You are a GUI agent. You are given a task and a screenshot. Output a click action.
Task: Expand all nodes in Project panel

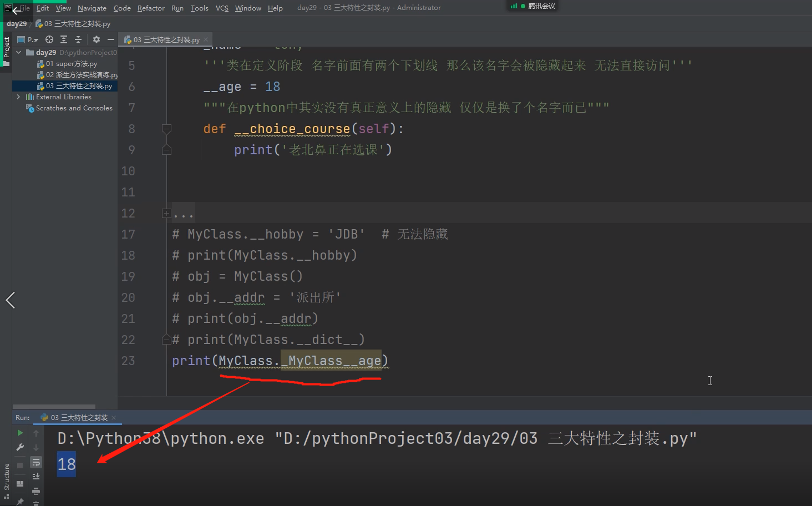[x=64, y=39]
